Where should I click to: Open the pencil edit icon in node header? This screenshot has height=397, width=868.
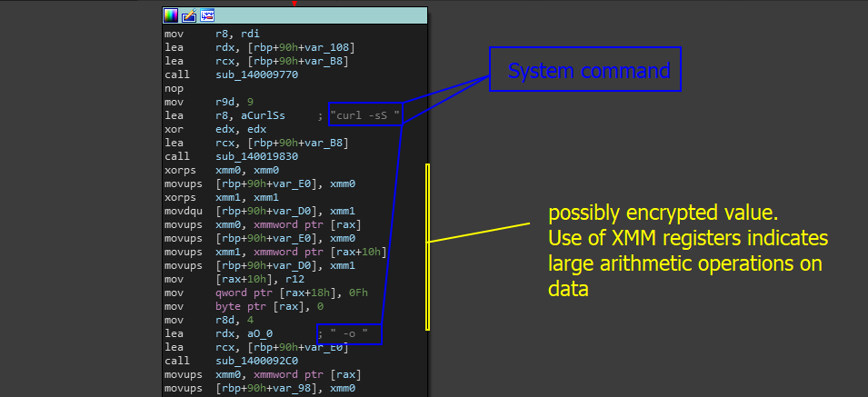(189, 15)
